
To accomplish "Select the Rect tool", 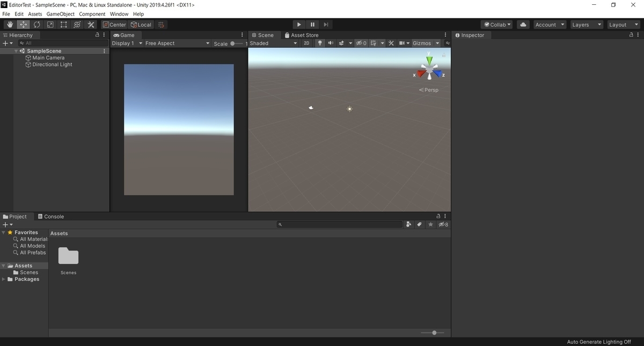I will point(63,25).
